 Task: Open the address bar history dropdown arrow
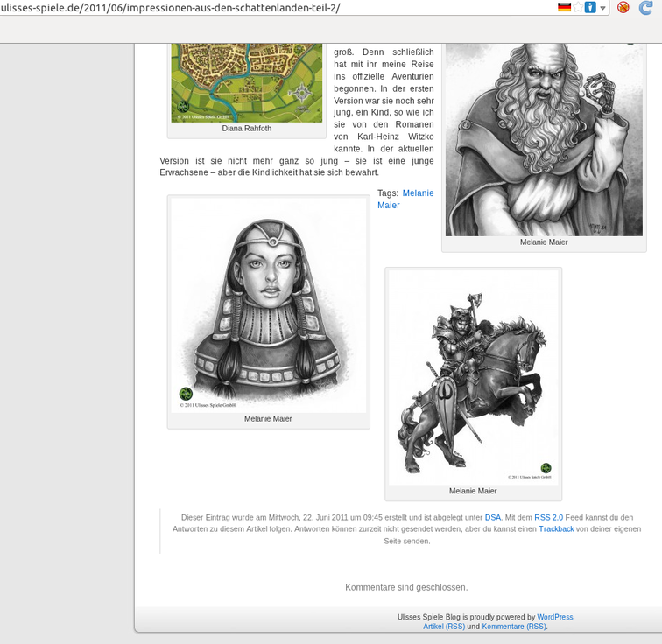pos(602,9)
